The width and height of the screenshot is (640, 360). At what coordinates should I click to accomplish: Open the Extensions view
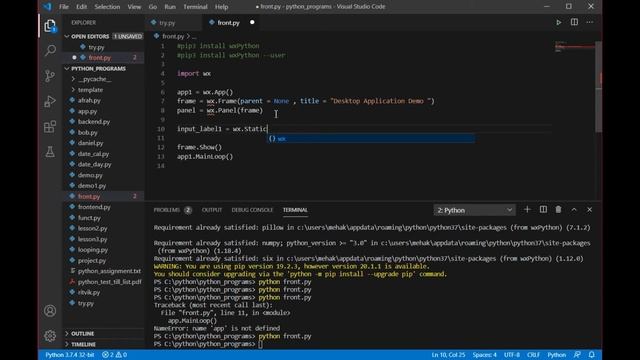tap(50, 127)
